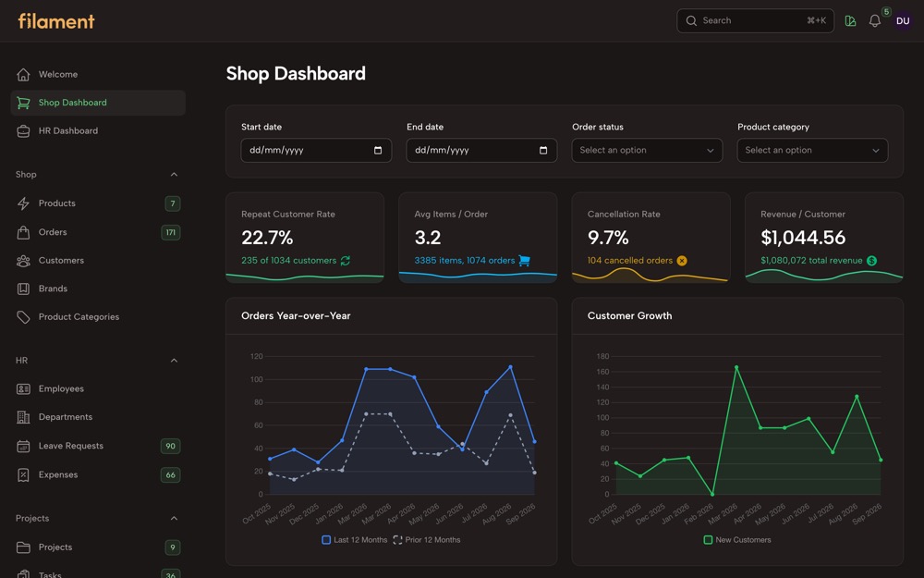The height and width of the screenshot is (578, 924).
Task: Click the Employees ID card icon
Action: pyautogui.click(x=23, y=388)
